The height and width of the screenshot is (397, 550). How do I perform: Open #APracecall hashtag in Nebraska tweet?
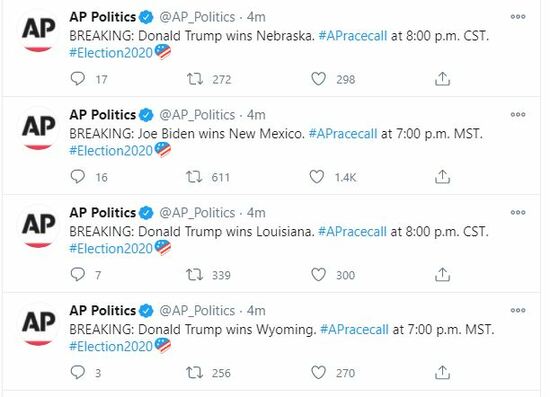click(353, 36)
